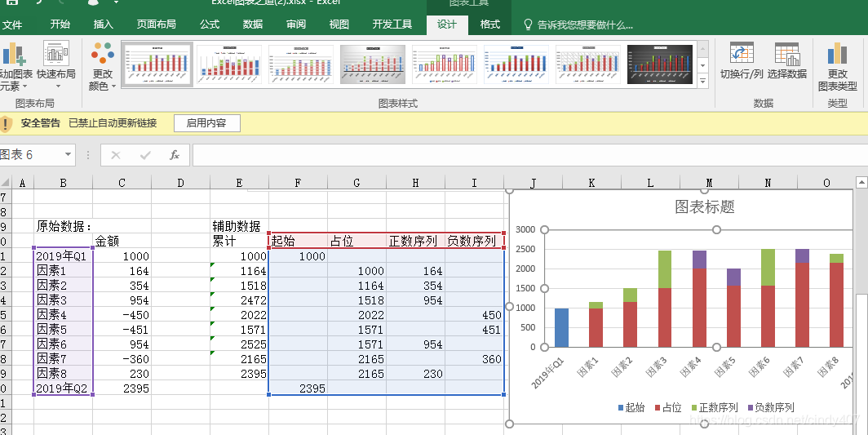The height and width of the screenshot is (435, 868).
Task: Click the 起始 header cell
Action: point(298,241)
